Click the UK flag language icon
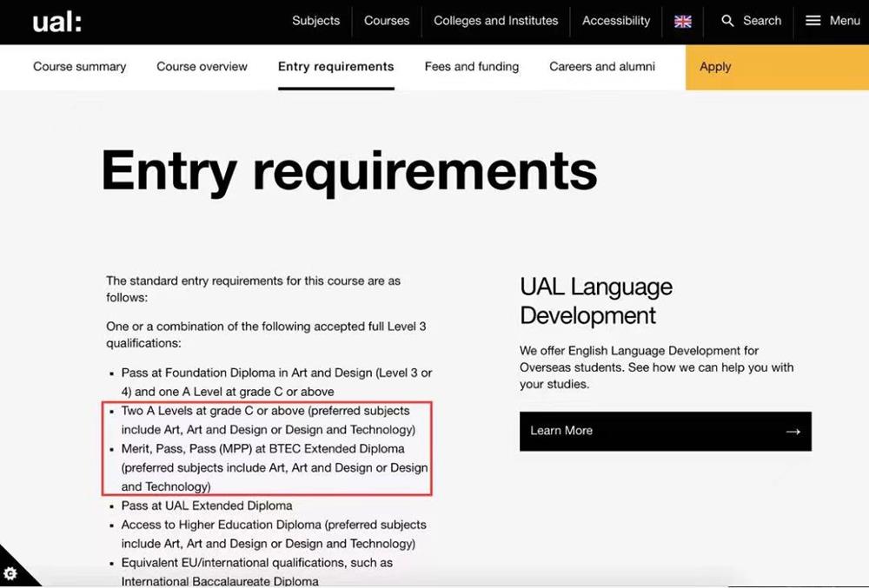869x588 pixels. click(x=683, y=22)
